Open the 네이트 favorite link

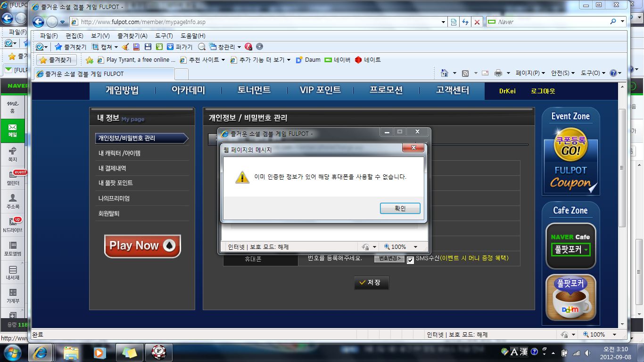click(x=368, y=60)
